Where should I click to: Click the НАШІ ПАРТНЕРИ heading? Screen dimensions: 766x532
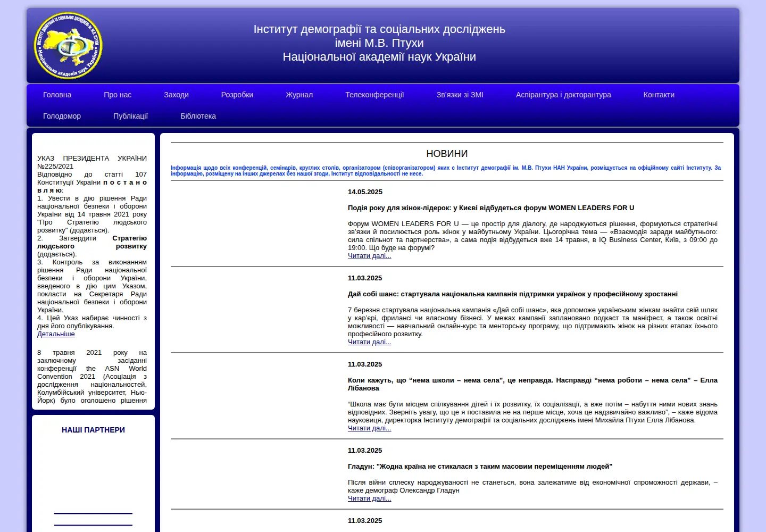coord(93,430)
